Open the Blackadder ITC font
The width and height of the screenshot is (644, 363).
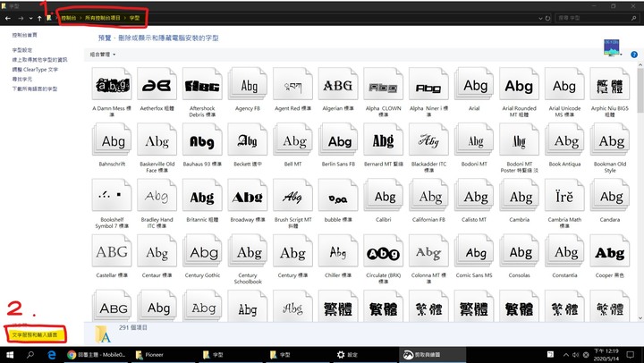tap(428, 140)
